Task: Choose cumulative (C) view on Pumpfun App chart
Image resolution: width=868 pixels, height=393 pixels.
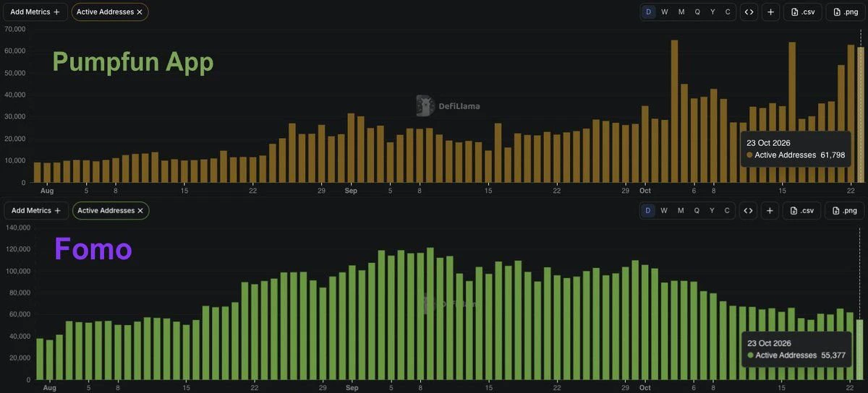Action: [x=728, y=12]
